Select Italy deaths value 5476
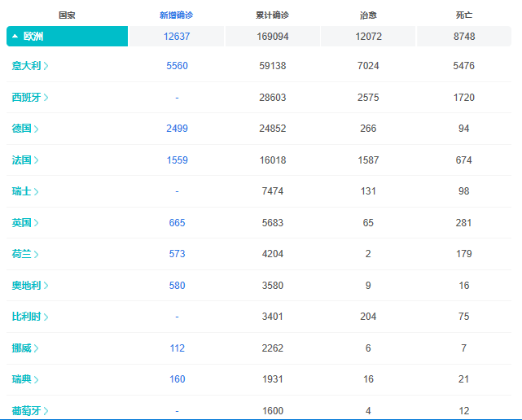The image size is (522, 420). [463, 66]
